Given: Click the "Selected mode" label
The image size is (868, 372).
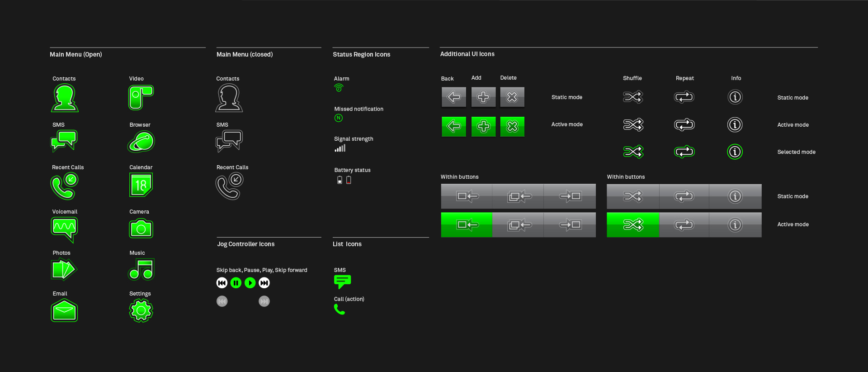Looking at the screenshot, I should click(x=797, y=152).
